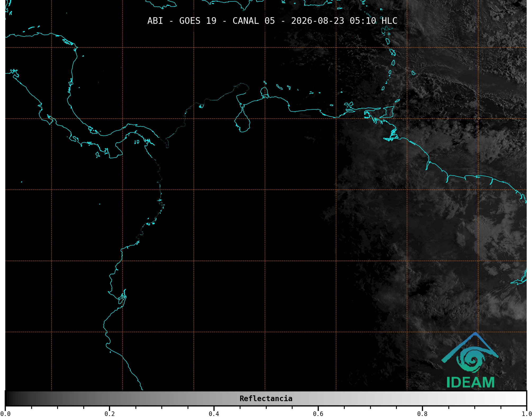532x417 pixels.
Task: Click the 'IDEAM' logo text
Action: pos(470,382)
